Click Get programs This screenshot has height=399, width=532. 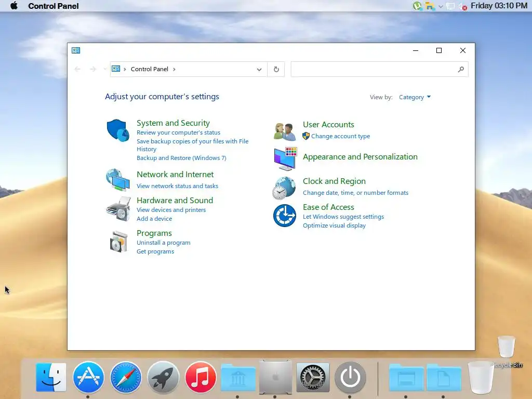click(155, 252)
